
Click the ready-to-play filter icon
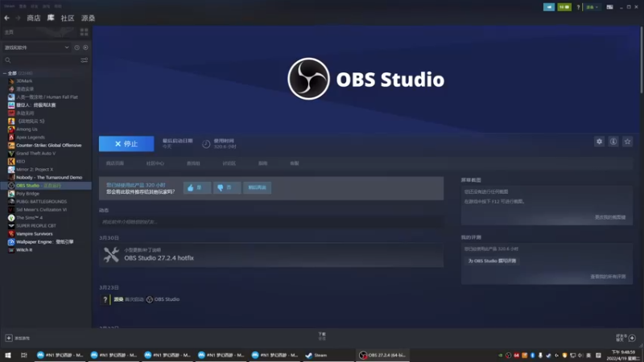tap(85, 47)
